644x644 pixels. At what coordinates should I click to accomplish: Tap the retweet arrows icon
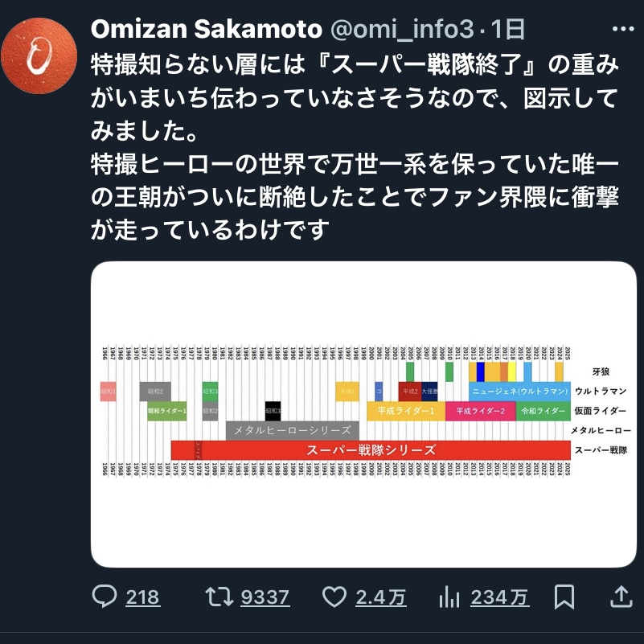(215, 597)
